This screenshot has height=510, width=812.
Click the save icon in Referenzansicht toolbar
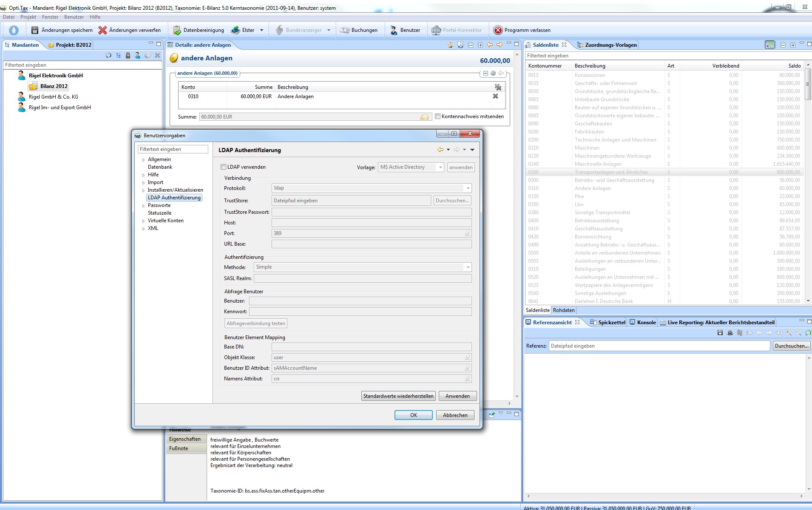click(720, 333)
